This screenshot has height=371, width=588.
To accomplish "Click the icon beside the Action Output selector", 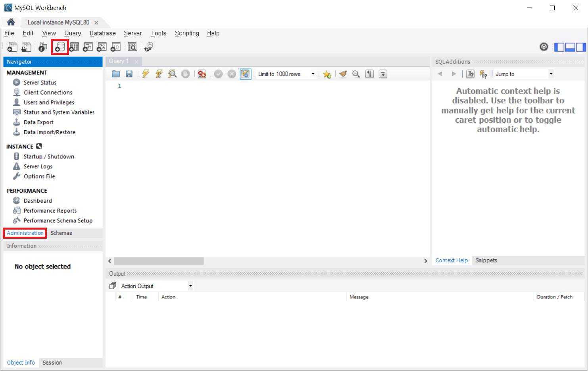I will 113,286.
